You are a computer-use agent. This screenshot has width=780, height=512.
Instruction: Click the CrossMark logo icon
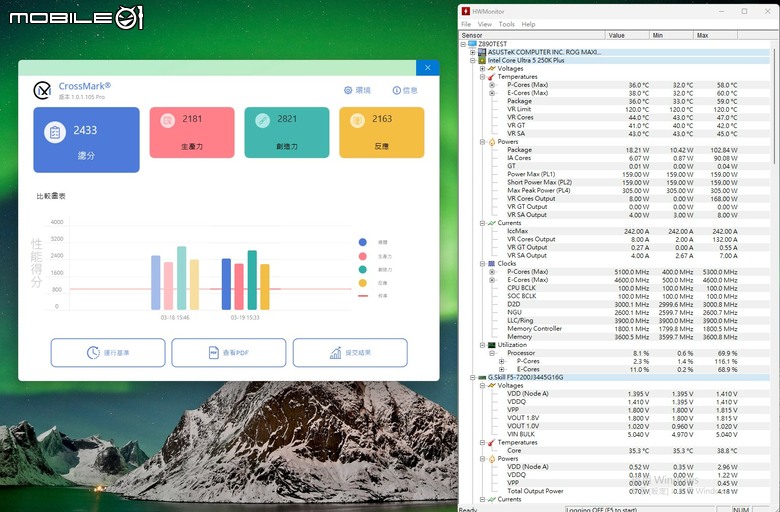click(42, 90)
